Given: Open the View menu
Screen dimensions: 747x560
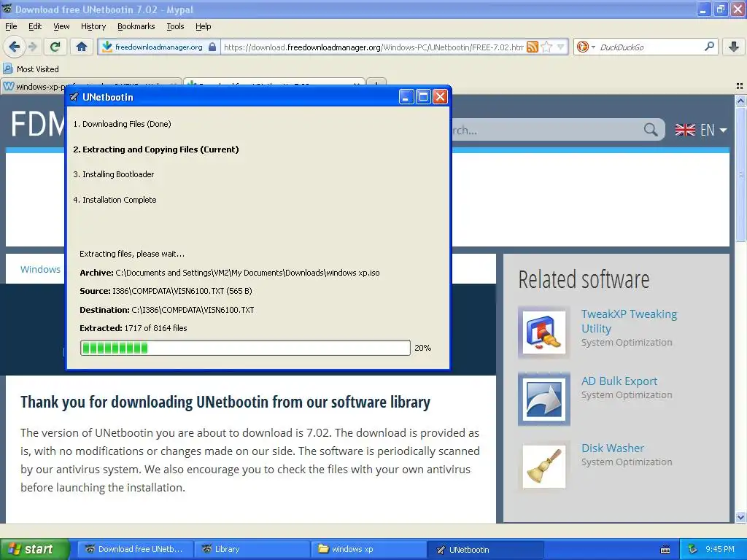Looking at the screenshot, I should point(61,26).
